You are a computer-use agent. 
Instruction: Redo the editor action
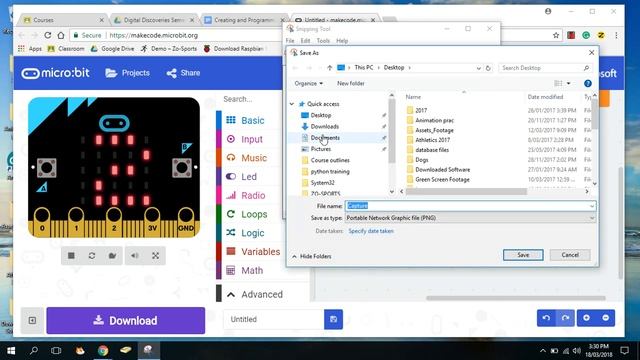point(565,318)
